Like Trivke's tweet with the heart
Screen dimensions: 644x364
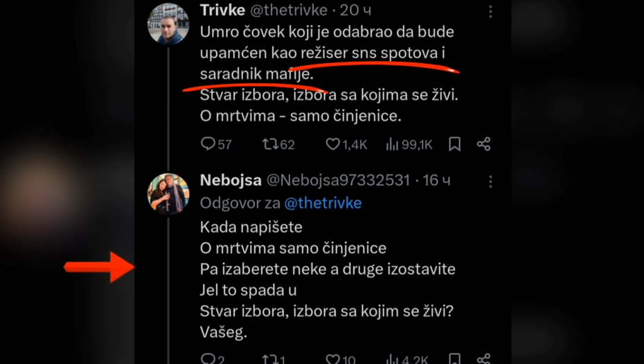[x=333, y=144]
